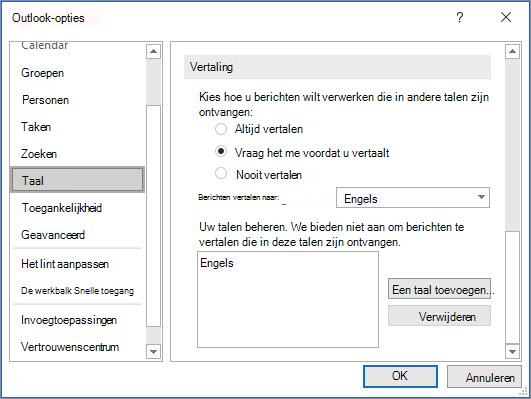Screen dimensions: 531x399
Task: Select Engels in the languages list
Action: coord(217,263)
